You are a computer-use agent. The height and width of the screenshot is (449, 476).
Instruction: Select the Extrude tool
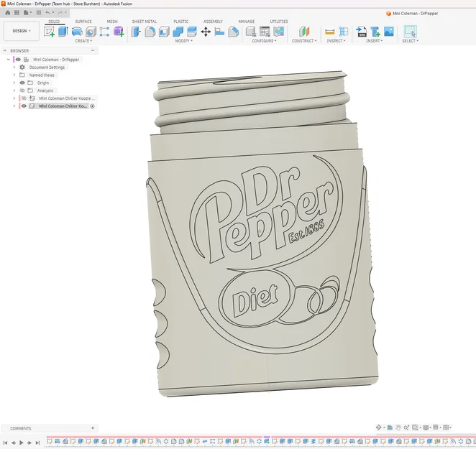click(63, 32)
